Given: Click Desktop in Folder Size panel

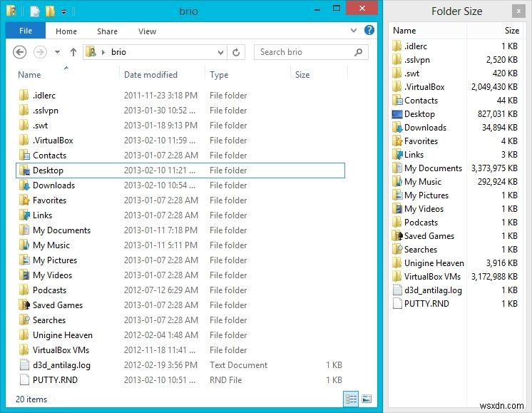Looking at the screenshot, I should click(x=419, y=114).
